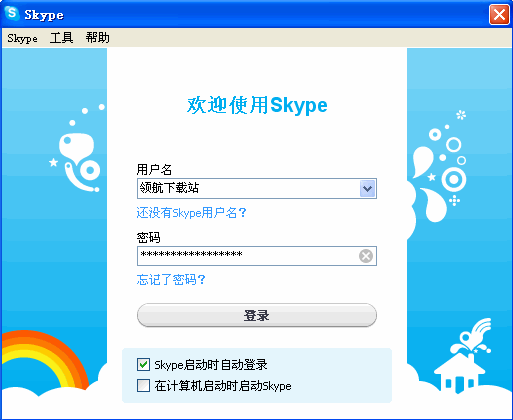Click the 密码 label
513x420 pixels.
(x=148, y=237)
